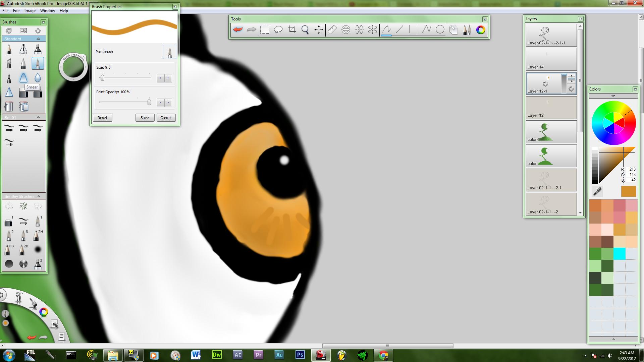Open brush settings sliders icon in Brushes panel
The width and height of the screenshot is (644, 362).
click(x=23, y=31)
